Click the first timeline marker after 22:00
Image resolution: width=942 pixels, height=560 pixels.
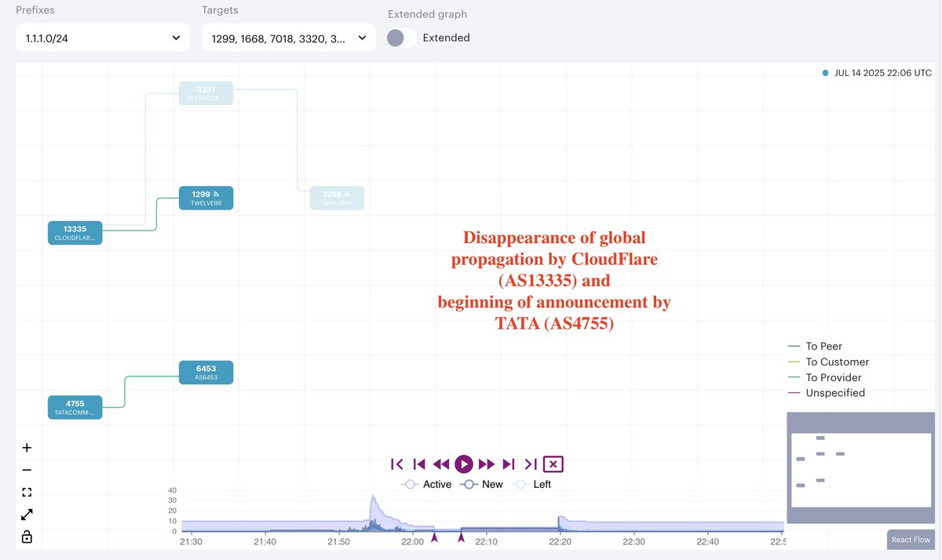pos(434,536)
